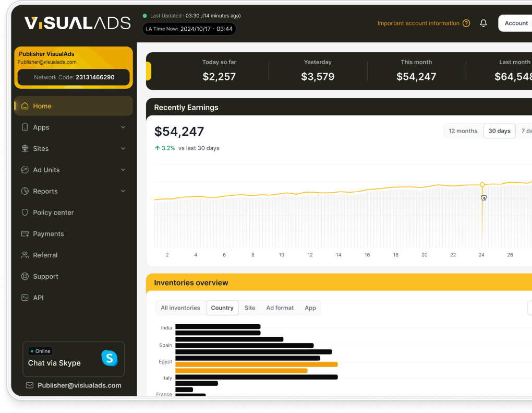This screenshot has height=413, width=532.
Task: Open the Home menu item
Action: click(74, 106)
